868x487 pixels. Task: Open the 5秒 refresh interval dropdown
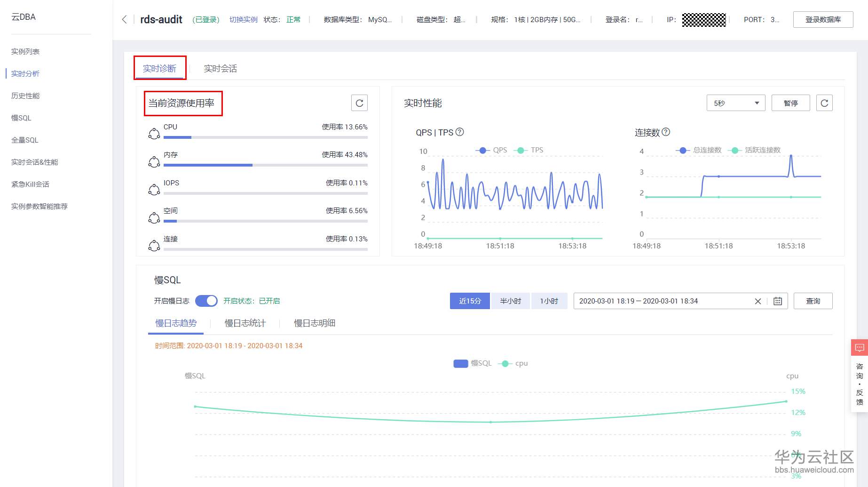point(736,103)
